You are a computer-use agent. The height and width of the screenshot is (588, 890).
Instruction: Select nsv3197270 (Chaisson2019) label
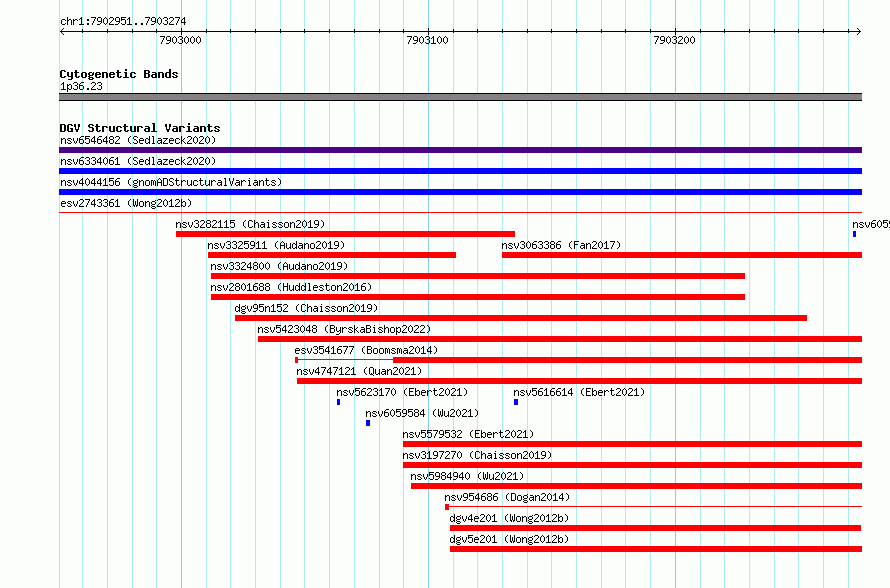[477, 455]
